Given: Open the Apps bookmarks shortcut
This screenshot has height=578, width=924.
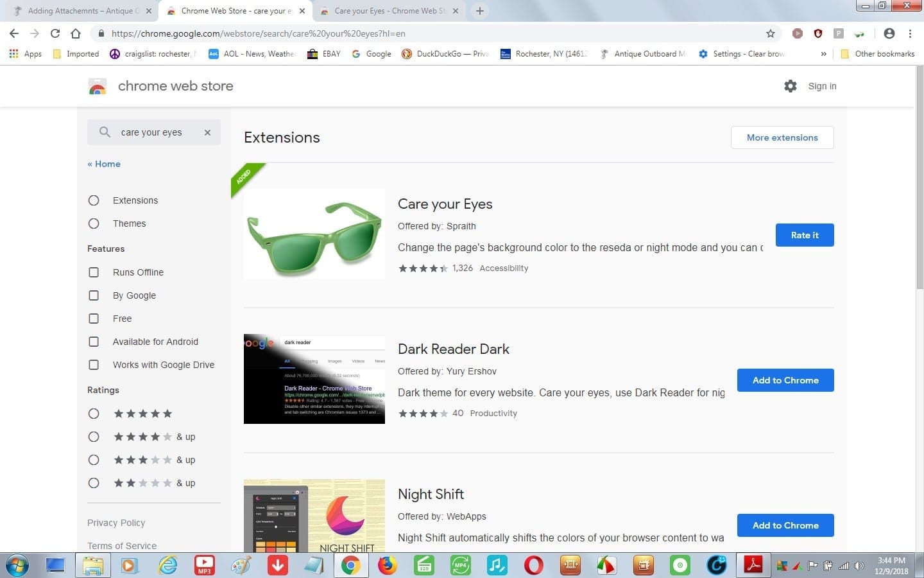Looking at the screenshot, I should coord(25,54).
